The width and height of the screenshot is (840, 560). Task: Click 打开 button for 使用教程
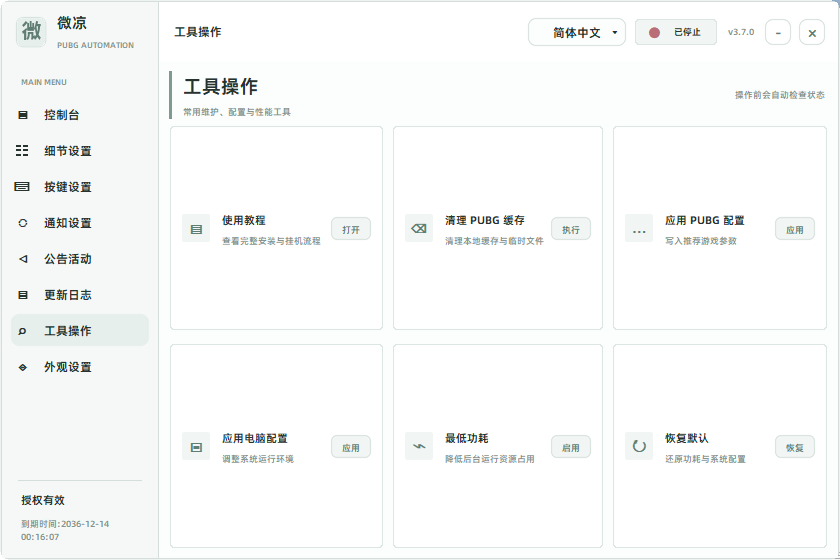click(x=351, y=229)
